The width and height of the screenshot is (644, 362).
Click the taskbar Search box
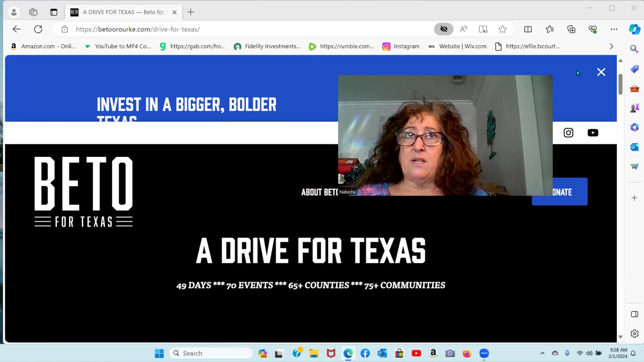(x=211, y=353)
